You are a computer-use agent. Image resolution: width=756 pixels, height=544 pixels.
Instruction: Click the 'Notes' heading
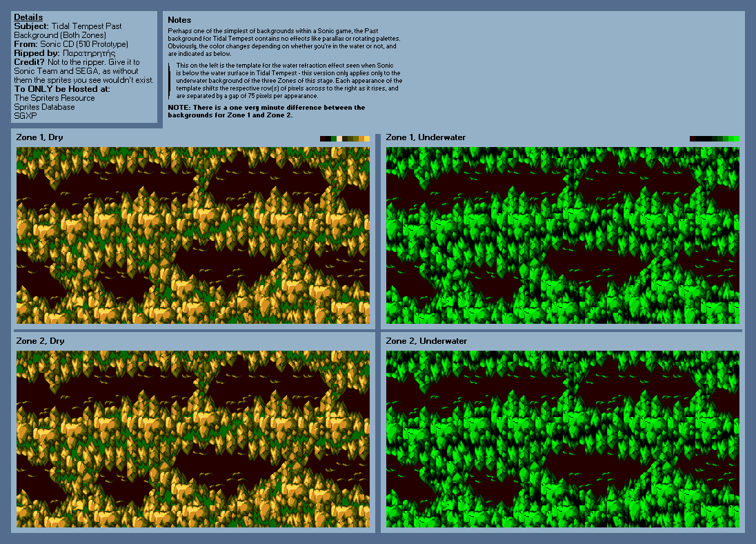point(179,20)
